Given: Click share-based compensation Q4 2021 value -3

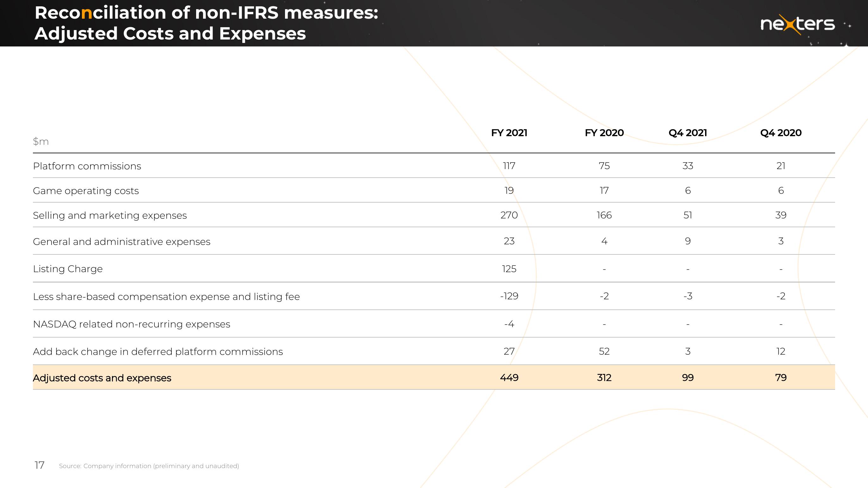Looking at the screenshot, I should pos(688,296).
